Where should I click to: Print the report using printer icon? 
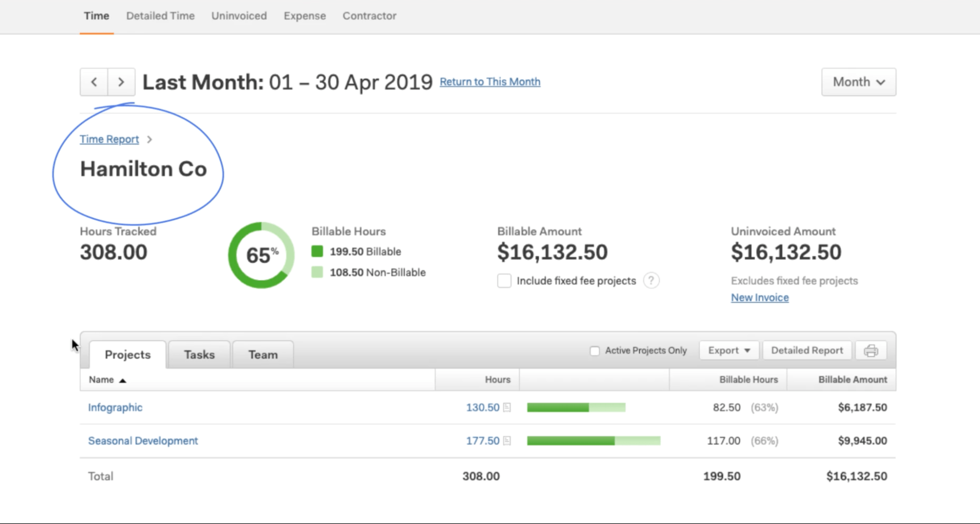coord(871,350)
